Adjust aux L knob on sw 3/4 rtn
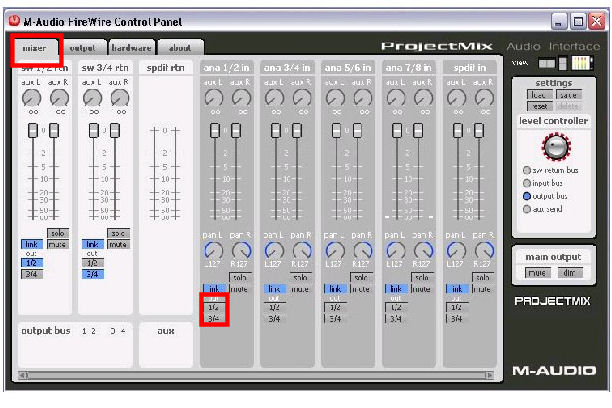This screenshot has width=612, height=408. (92, 98)
